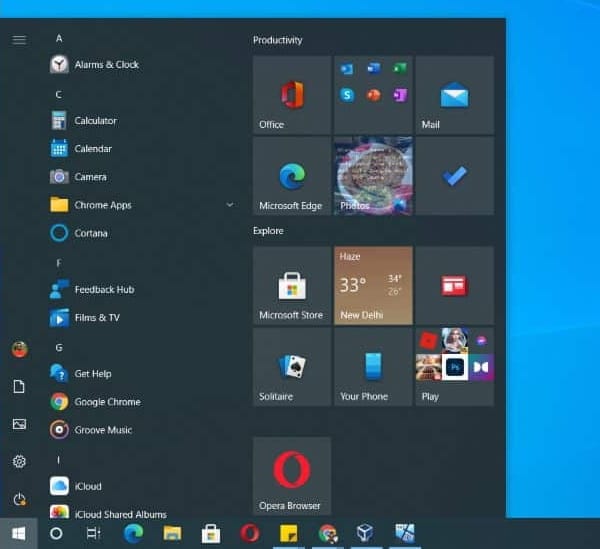Screen dimensions: 600x549
Task: Open Skype in Office apps tile group
Action: click(347, 95)
